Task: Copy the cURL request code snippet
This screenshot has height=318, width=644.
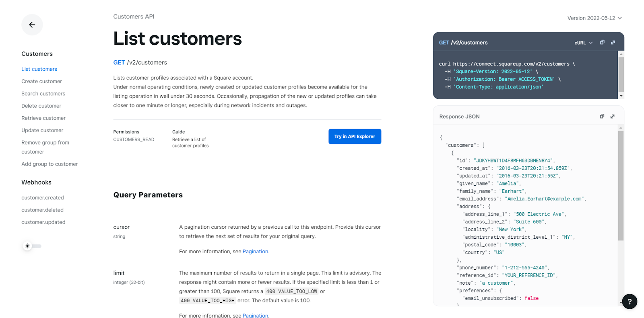Action: pos(602,42)
